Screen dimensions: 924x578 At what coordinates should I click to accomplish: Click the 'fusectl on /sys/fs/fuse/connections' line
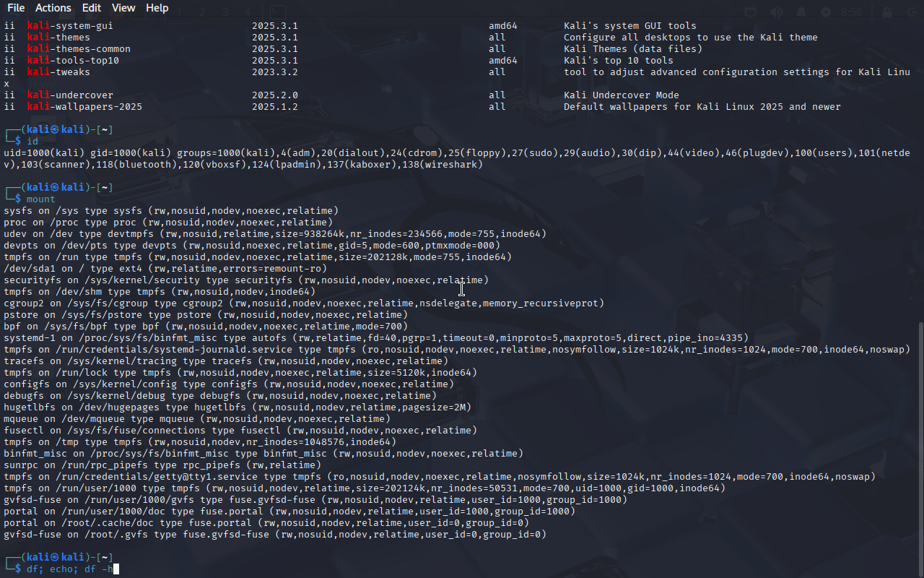pyautogui.click(x=240, y=431)
